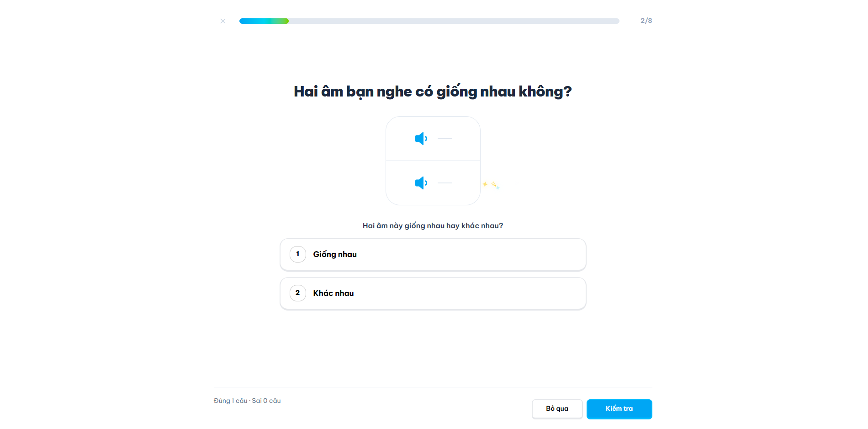The image size is (868, 429).
Task: Close the quiz with the X icon
Action: point(223,21)
